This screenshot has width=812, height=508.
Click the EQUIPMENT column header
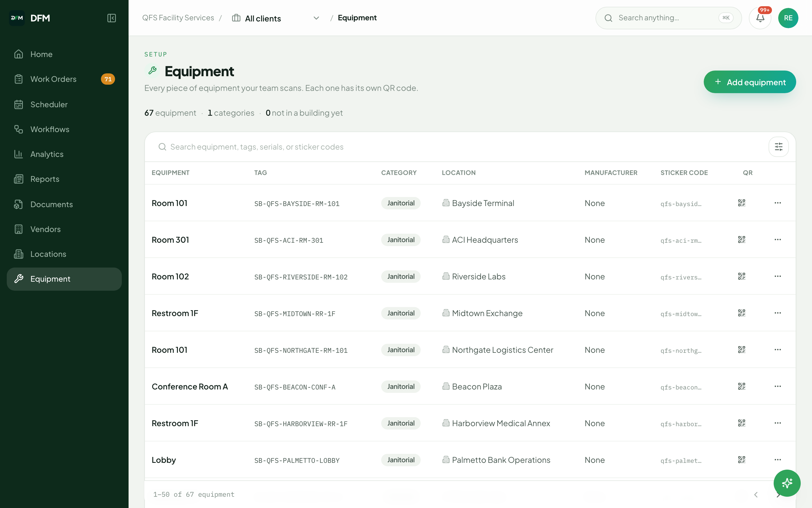171,173
